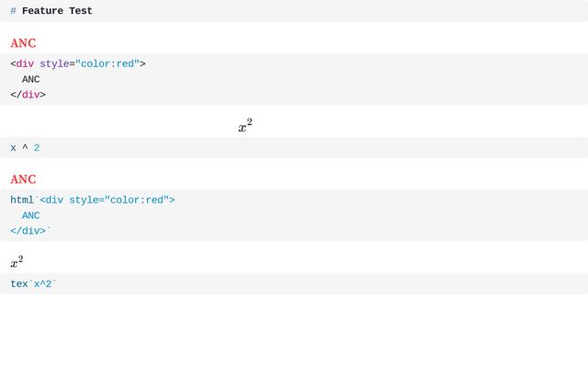Click the html keyword in template cell
The width and height of the screenshot is (588, 368).
click(21, 201)
